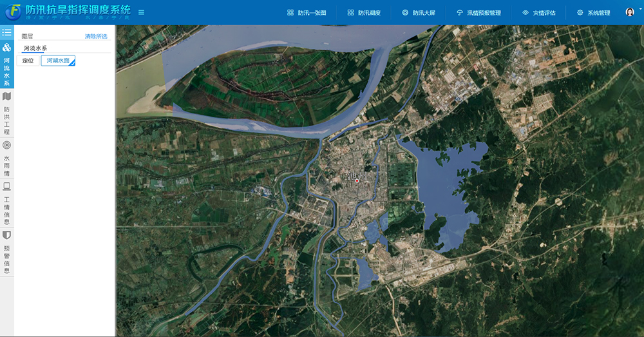Click the F logo in the header
Screen dimensions: 644x337
coord(12,12)
